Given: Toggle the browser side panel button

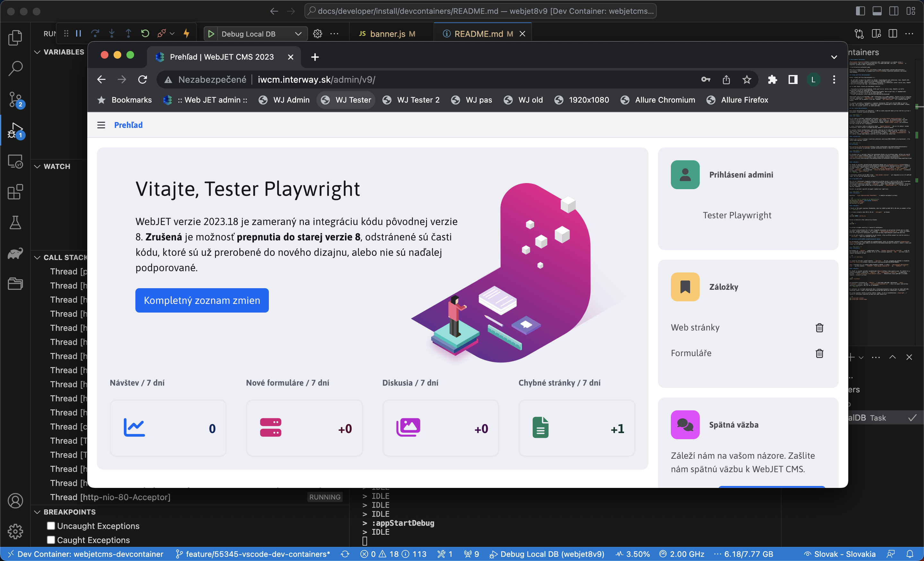Looking at the screenshot, I should tap(793, 80).
